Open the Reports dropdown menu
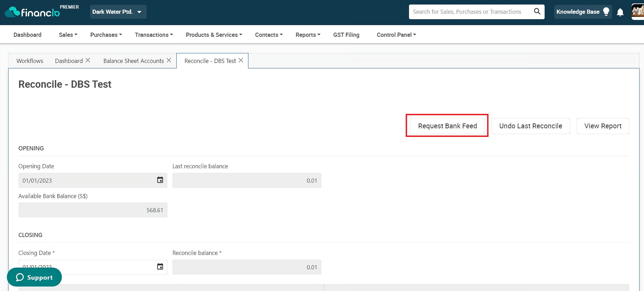The height and width of the screenshot is (291, 644). pyautogui.click(x=308, y=35)
